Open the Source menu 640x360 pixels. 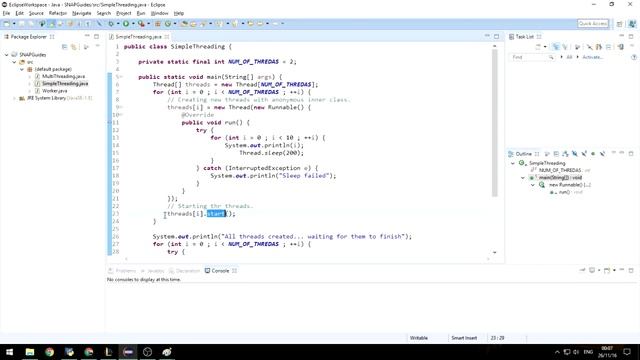(x=36, y=13)
